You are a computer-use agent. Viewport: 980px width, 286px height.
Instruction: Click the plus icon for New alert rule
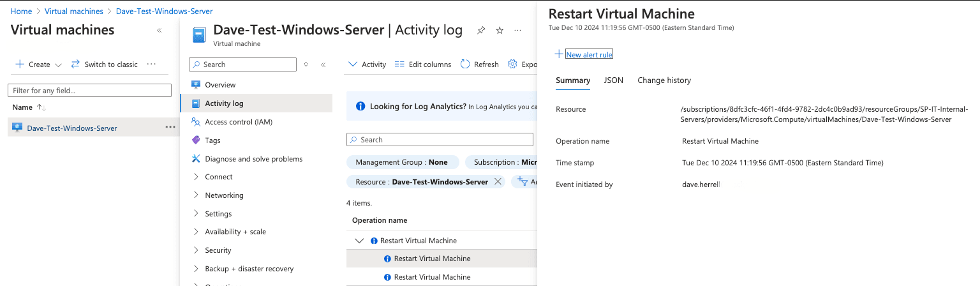tap(559, 54)
